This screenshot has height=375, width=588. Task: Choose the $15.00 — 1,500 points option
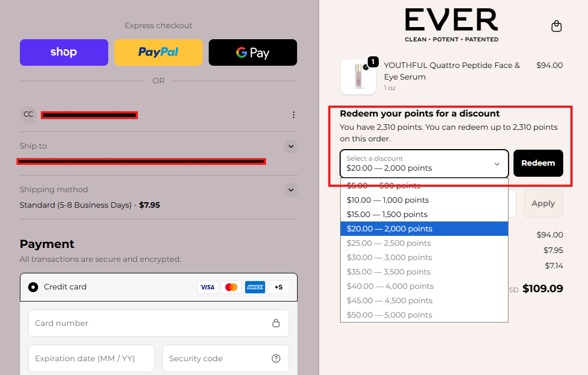387,214
